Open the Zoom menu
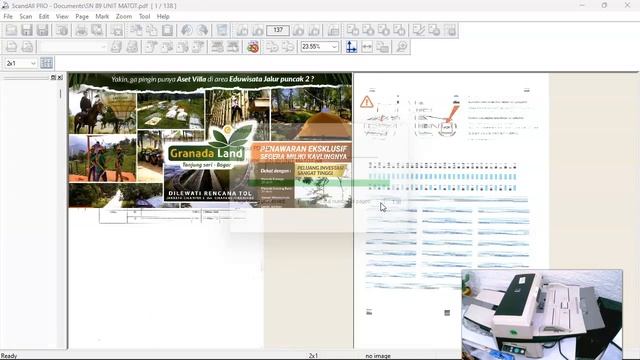The image size is (640, 360). [x=124, y=16]
